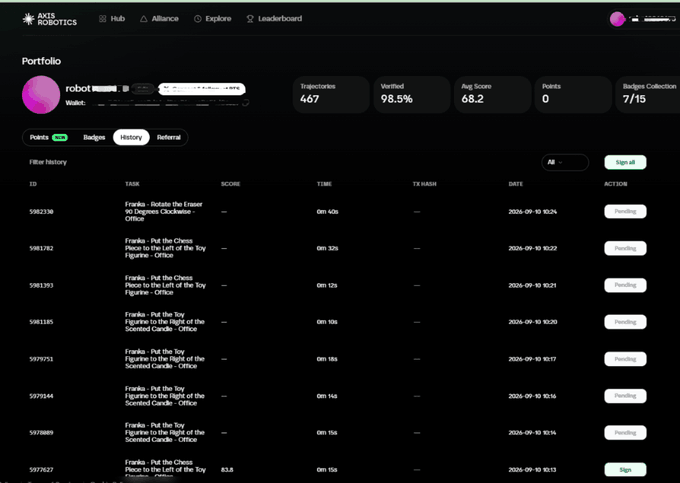Screen dimensions: 680x483
Task: Click the Verified 98.5% stat card
Action: [x=412, y=95]
